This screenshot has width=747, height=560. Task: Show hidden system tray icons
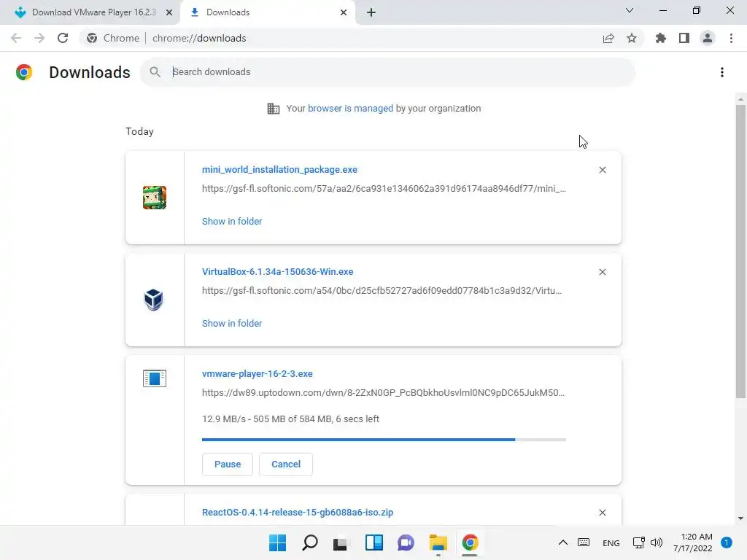[x=563, y=542]
